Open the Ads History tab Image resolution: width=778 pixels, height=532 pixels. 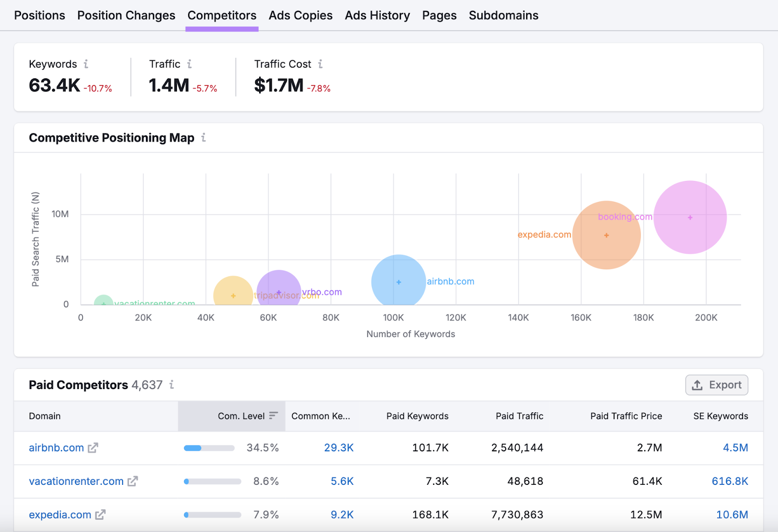(377, 15)
